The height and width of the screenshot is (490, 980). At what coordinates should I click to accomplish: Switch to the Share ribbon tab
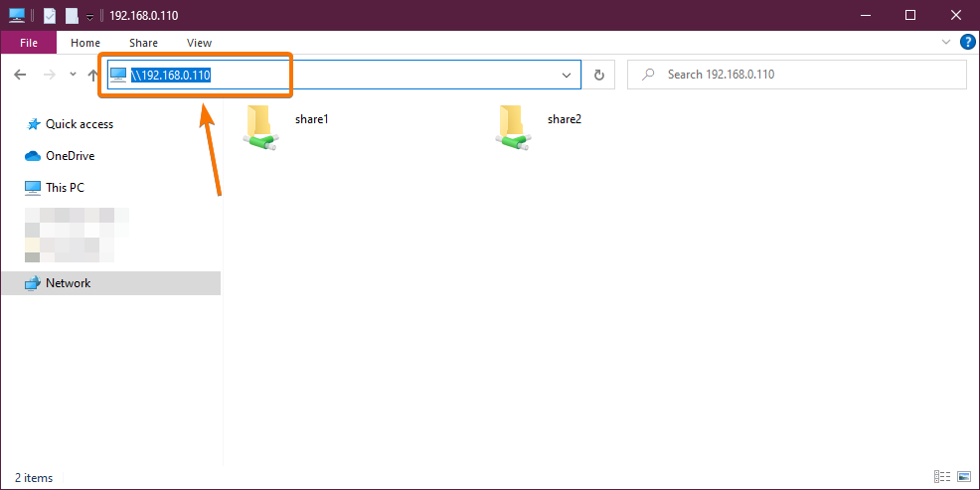coord(143,43)
